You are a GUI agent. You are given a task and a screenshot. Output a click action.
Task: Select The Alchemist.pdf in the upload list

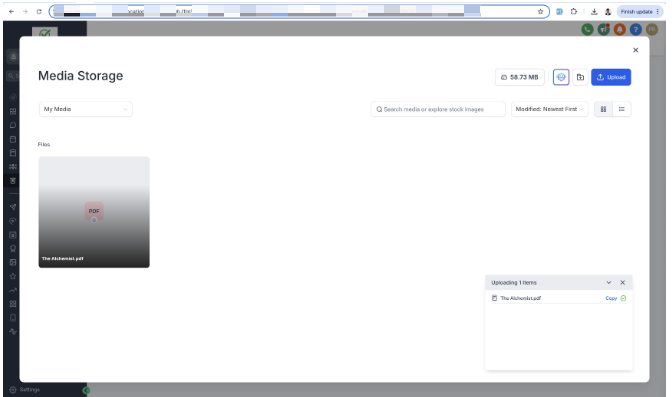tap(559, 298)
